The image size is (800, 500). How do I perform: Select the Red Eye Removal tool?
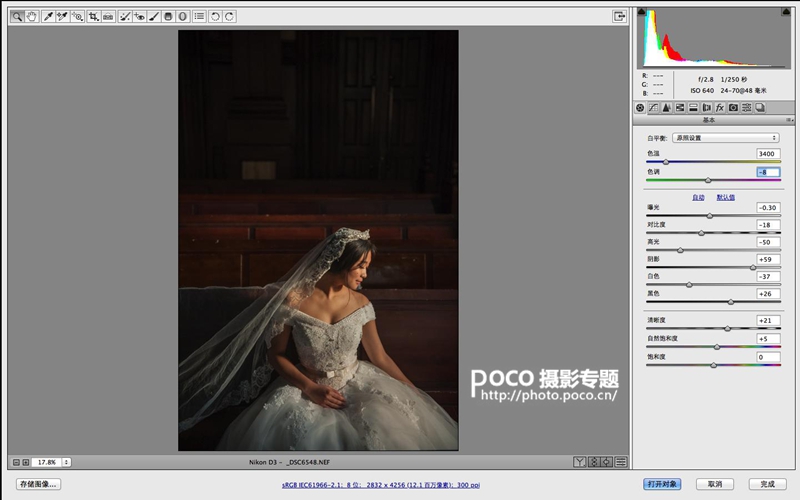[139, 16]
